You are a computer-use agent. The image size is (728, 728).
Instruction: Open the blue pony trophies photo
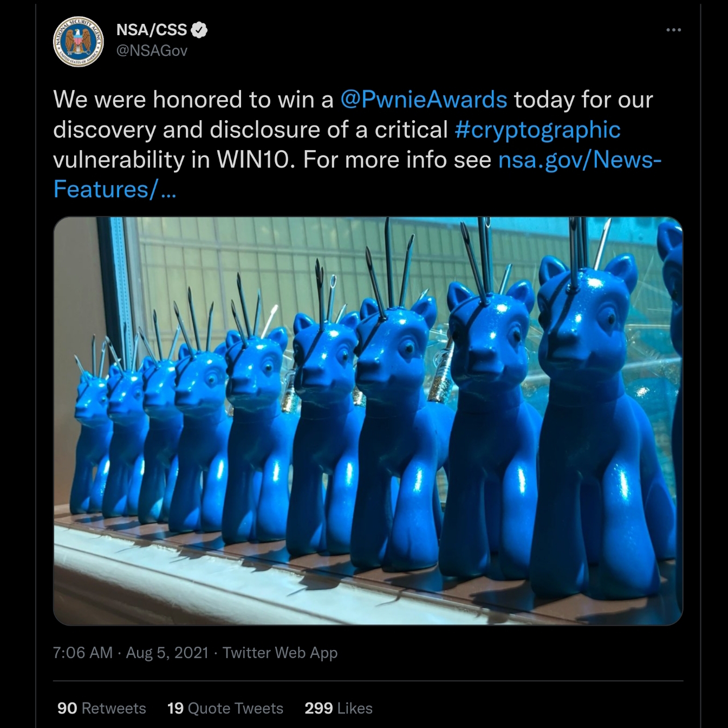368,421
